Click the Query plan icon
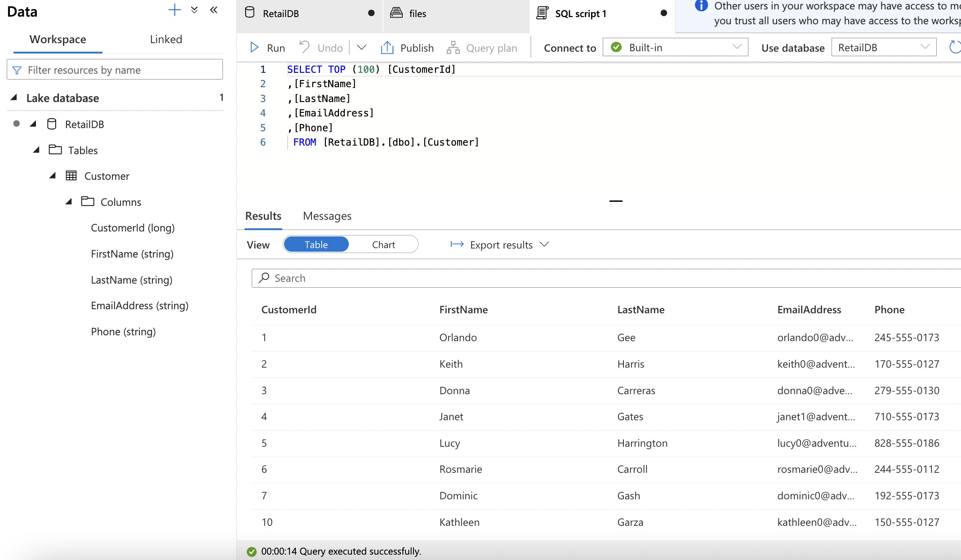 pyautogui.click(x=453, y=48)
